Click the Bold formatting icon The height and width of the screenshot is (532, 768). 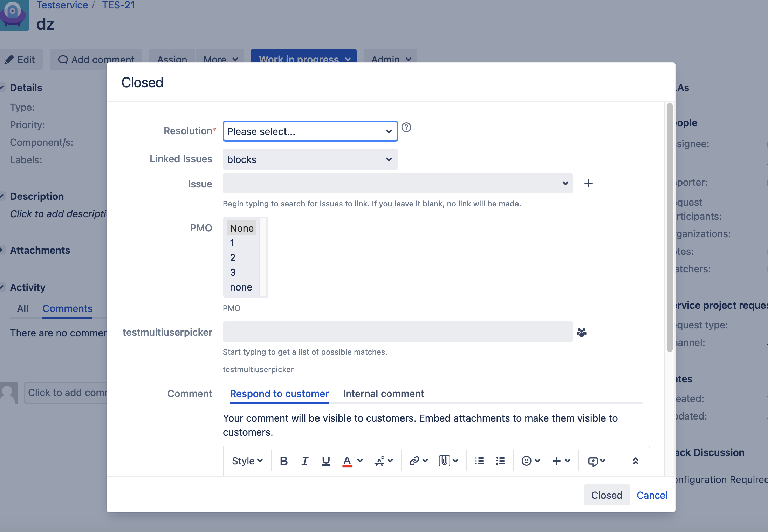284,461
